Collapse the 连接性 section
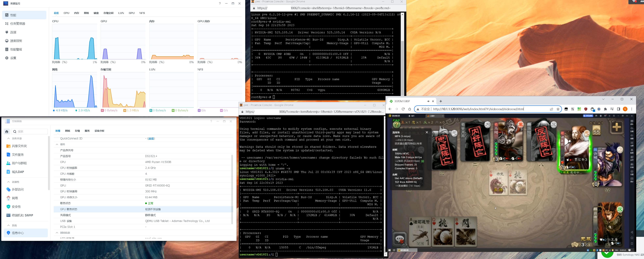The height and width of the screenshot is (259, 644). [x=9, y=182]
